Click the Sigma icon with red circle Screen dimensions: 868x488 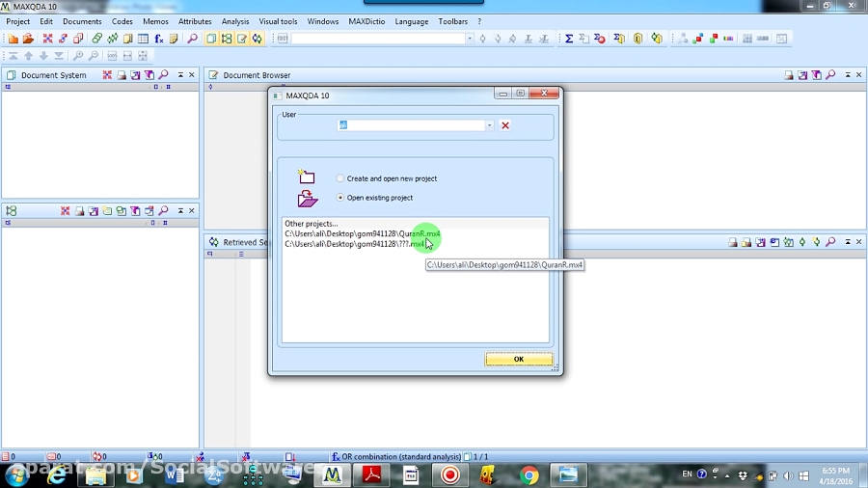point(600,39)
